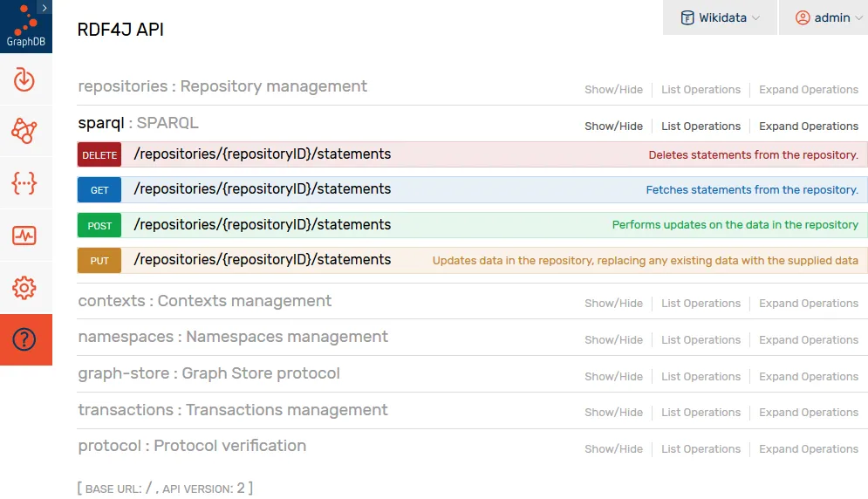Expand Operations for the transactions section

click(x=809, y=413)
